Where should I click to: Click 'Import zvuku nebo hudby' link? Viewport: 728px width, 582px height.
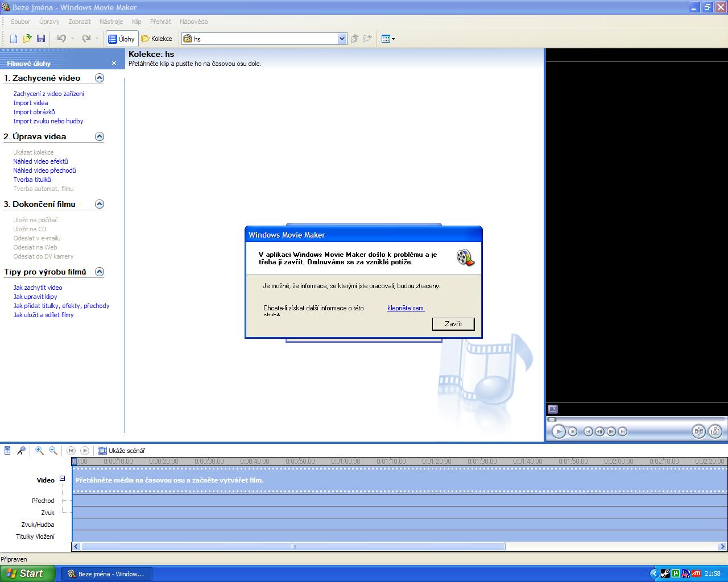(x=48, y=121)
